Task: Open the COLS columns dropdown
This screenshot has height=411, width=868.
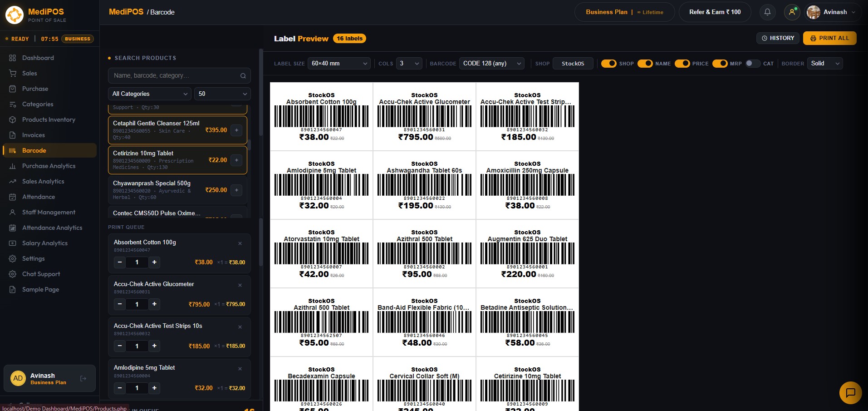Action: coord(409,64)
